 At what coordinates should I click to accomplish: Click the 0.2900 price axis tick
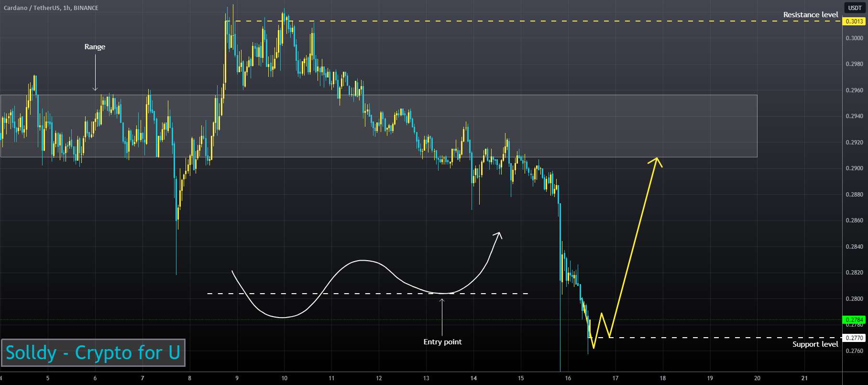854,168
